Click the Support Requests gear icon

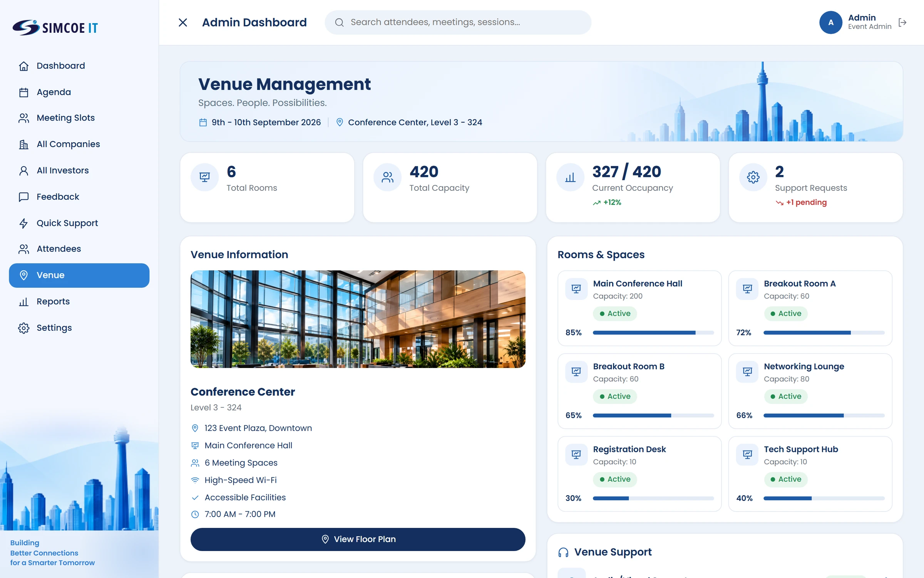(753, 177)
